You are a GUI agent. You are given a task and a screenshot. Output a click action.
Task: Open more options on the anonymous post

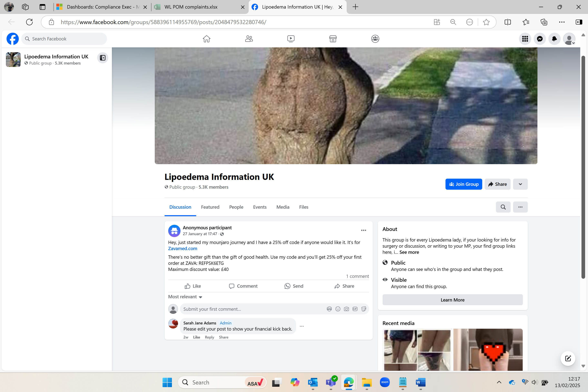point(363,230)
